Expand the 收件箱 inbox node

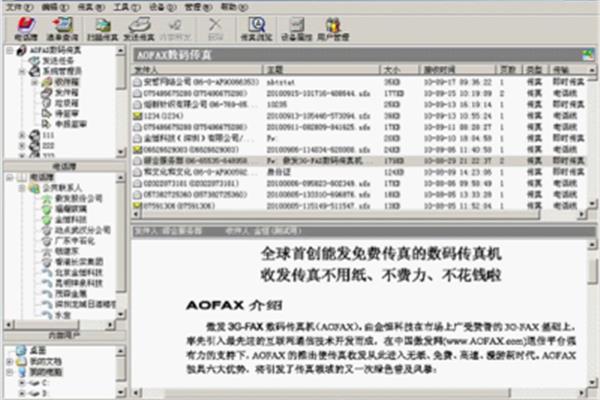[34, 82]
